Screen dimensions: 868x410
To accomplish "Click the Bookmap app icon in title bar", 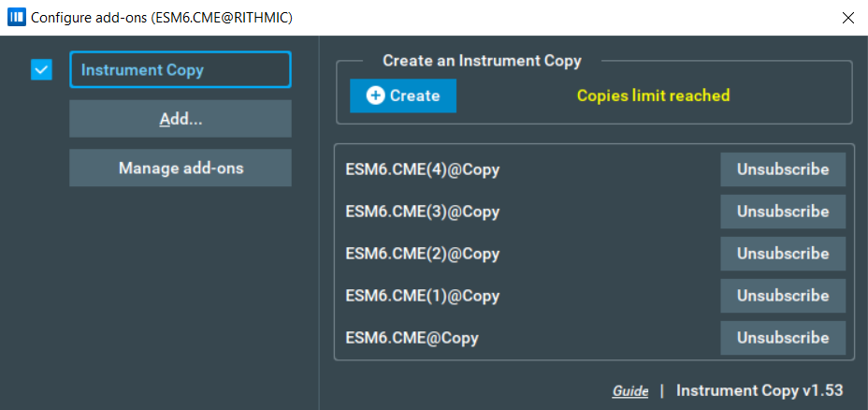I will tap(17, 17).
